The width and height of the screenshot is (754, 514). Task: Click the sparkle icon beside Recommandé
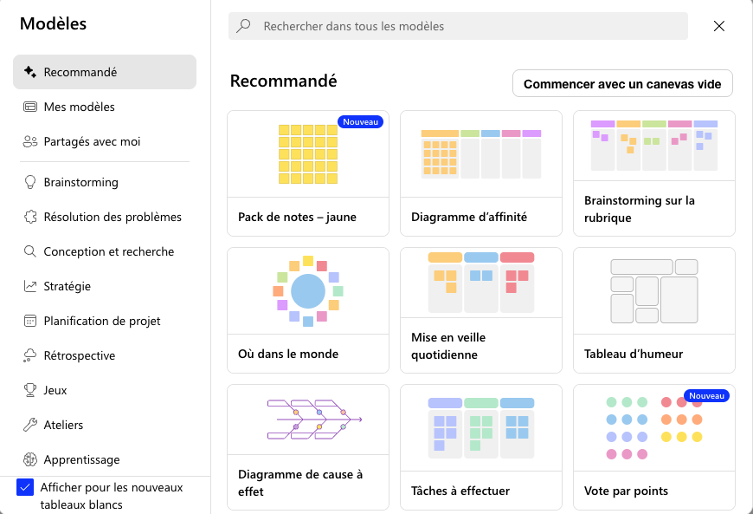tap(30, 72)
